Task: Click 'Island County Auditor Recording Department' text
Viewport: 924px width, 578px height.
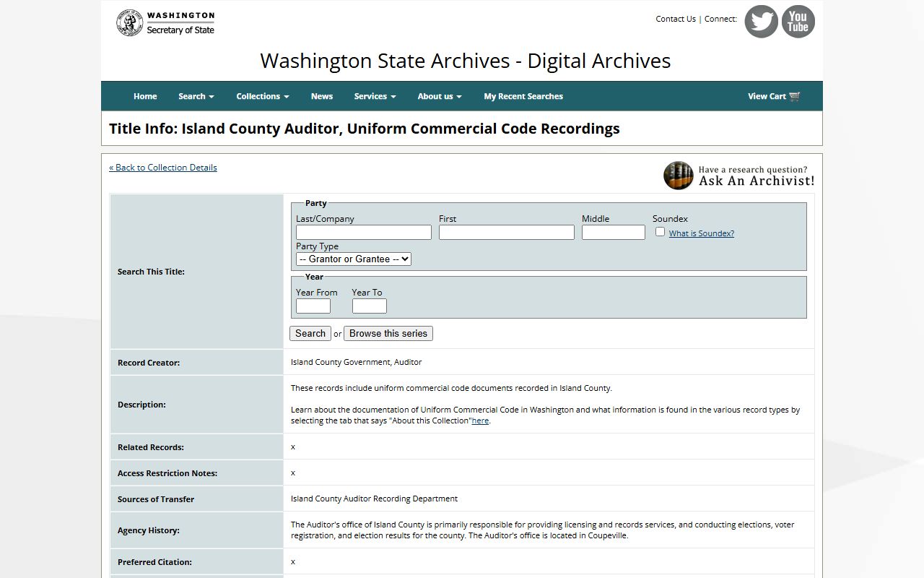Action: pyautogui.click(x=374, y=499)
